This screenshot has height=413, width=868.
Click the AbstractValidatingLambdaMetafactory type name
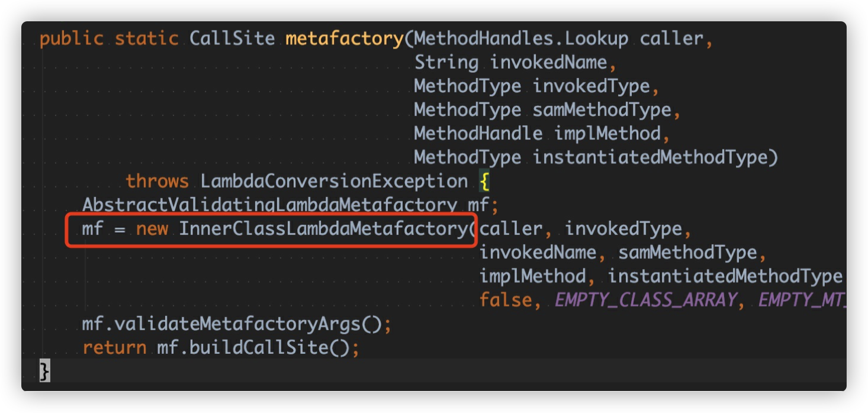(269, 205)
